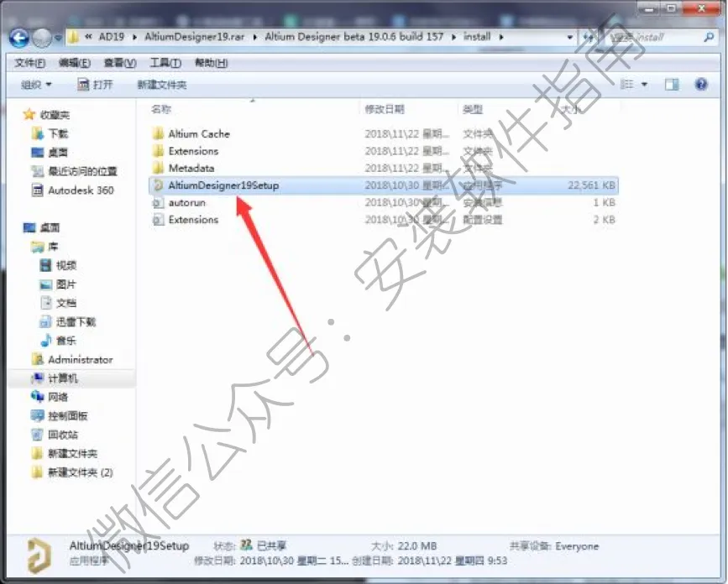This screenshot has height=584, width=728.
Task: Sort by the 名称 column header
Action: pyautogui.click(x=161, y=109)
